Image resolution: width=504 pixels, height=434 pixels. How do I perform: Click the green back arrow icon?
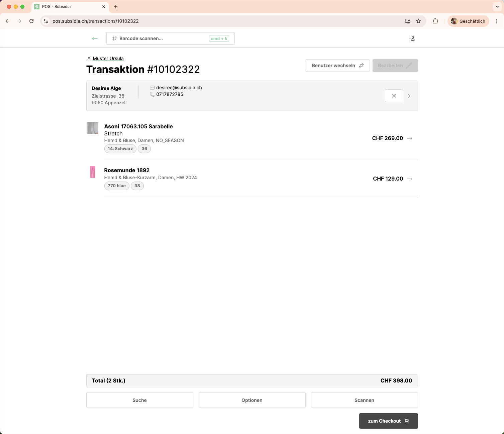coord(95,38)
